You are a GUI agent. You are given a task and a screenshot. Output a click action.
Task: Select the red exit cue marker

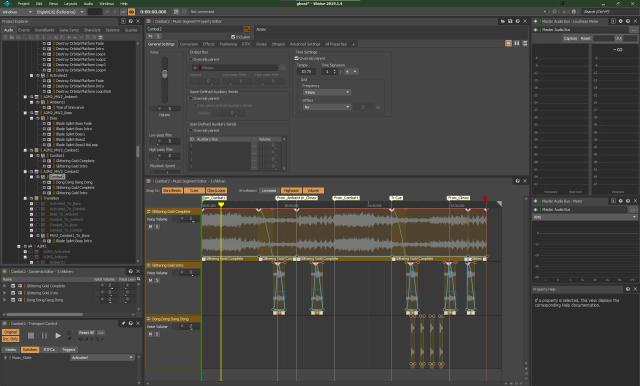(485, 198)
